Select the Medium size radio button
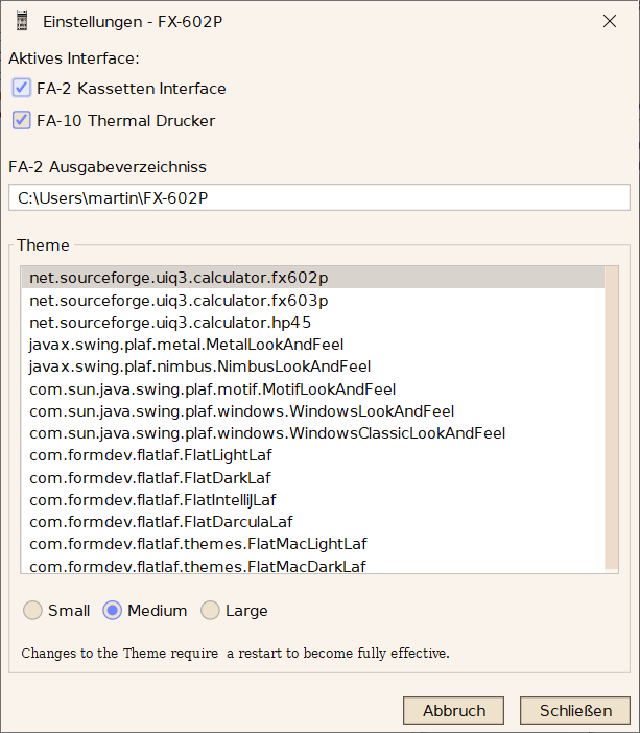 click(x=112, y=610)
